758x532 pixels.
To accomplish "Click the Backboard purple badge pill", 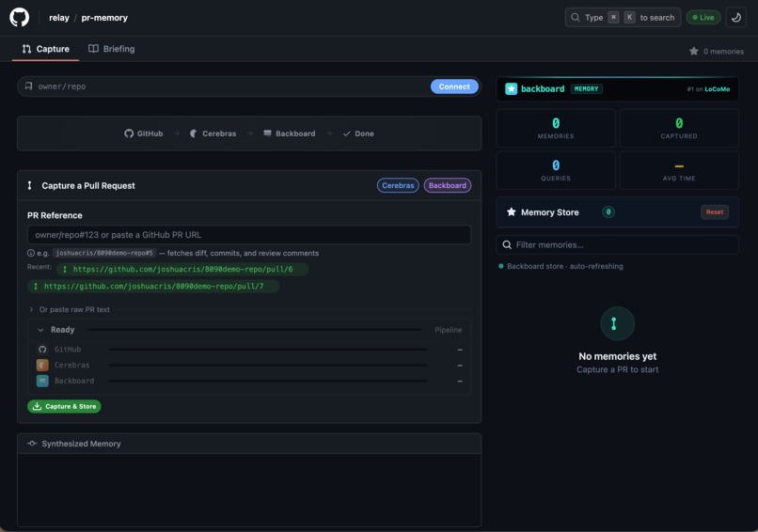I will [447, 185].
